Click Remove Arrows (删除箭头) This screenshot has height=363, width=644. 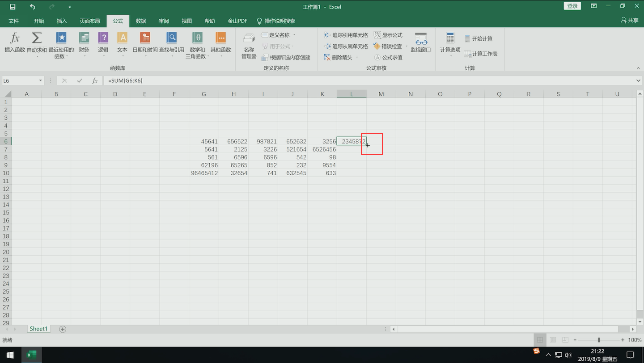(x=338, y=57)
